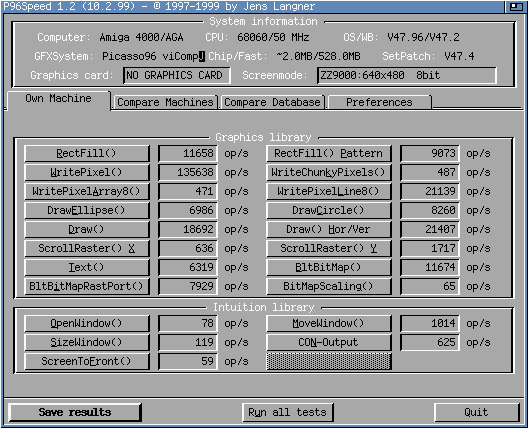Click the DrawCircle() result 8260
This screenshot has height=428, width=528.
tap(430, 210)
